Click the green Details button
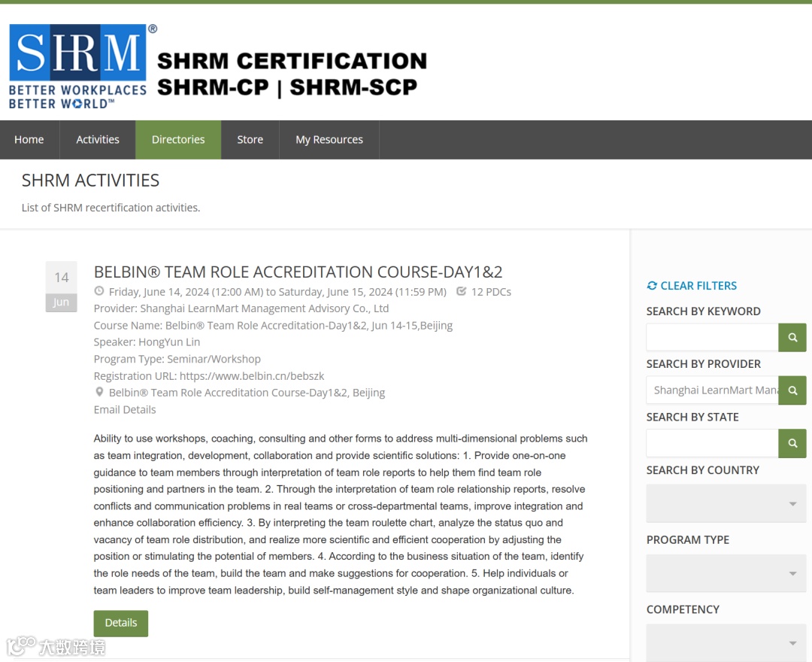The width and height of the screenshot is (812, 662). point(120,623)
